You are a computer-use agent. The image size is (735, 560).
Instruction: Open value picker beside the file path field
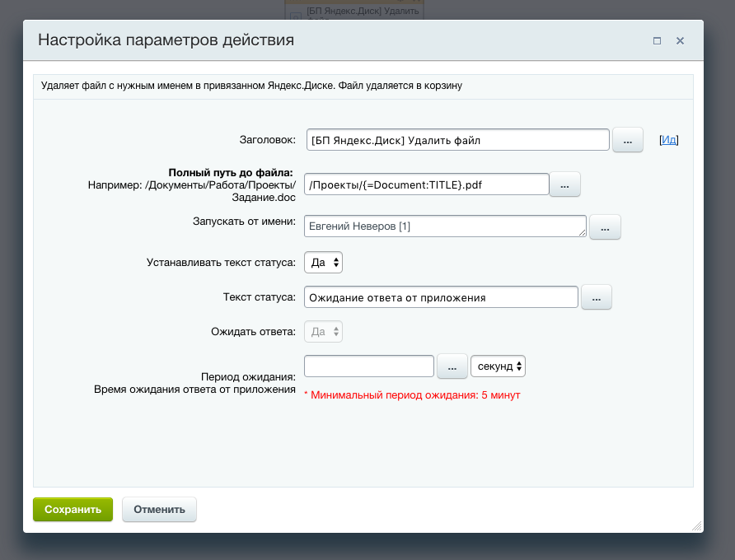[564, 184]
